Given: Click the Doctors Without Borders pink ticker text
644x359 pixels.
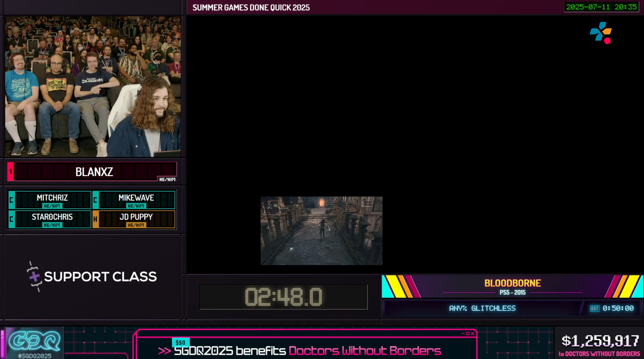Looking at the screenshot, I should click(x=365, y=351).
